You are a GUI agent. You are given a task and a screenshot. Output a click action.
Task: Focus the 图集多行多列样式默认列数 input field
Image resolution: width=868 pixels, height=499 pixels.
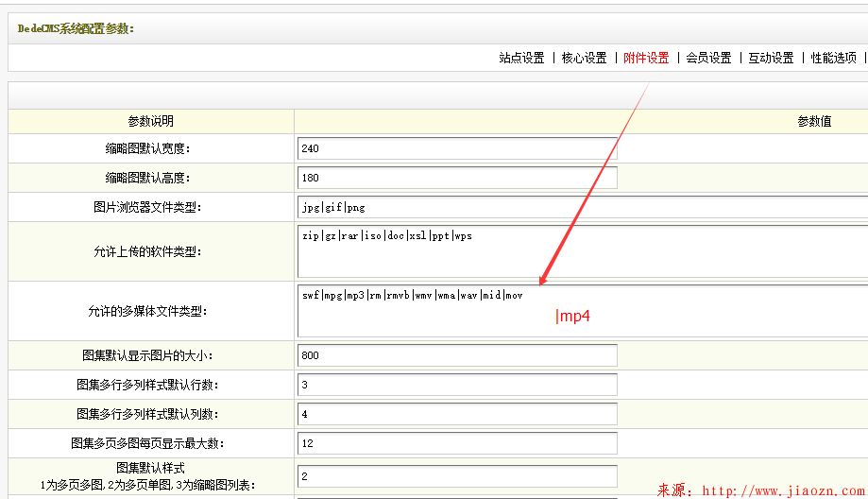(456, 414)
